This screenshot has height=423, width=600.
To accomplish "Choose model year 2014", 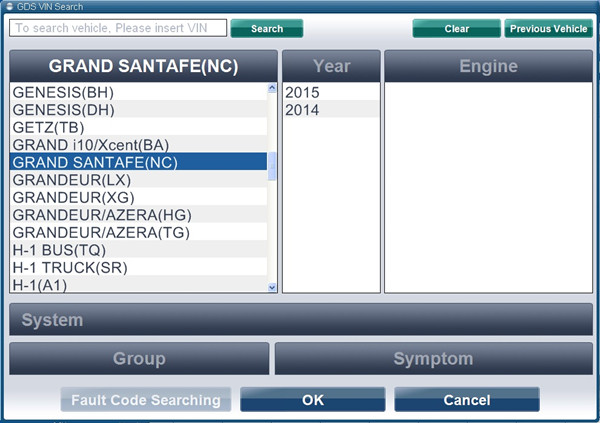I will [x=331, y=110].
